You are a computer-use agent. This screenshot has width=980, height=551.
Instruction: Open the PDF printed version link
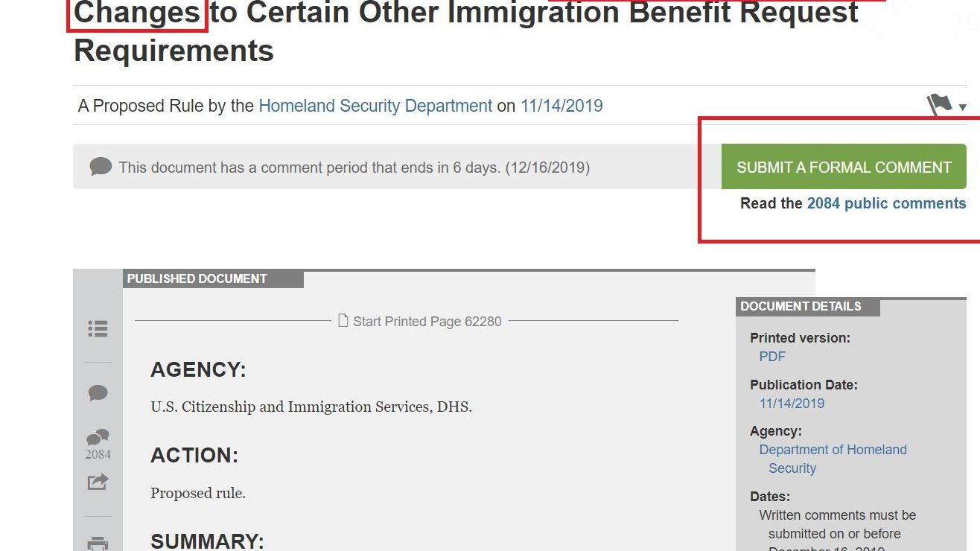point(772,357)
